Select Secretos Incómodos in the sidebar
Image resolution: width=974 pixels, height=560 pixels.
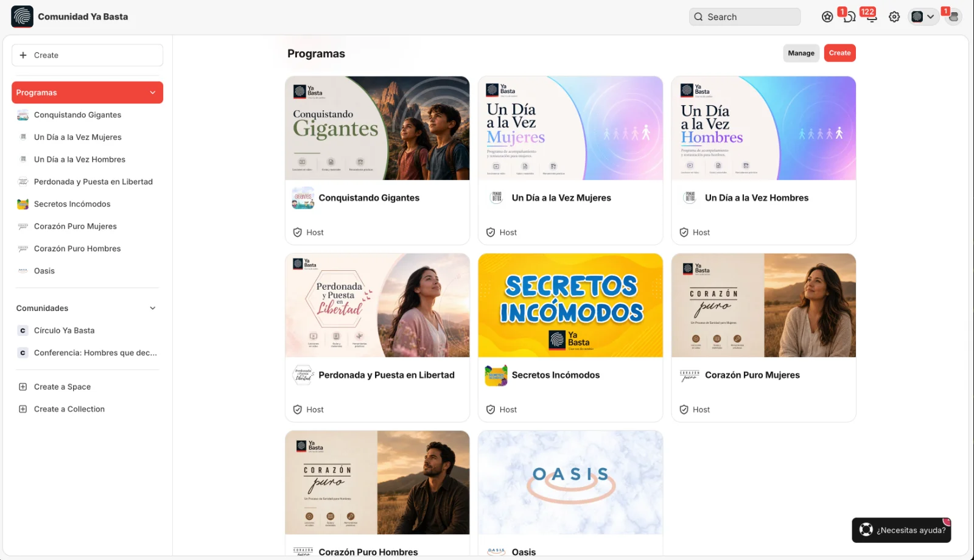pos(87,204)
